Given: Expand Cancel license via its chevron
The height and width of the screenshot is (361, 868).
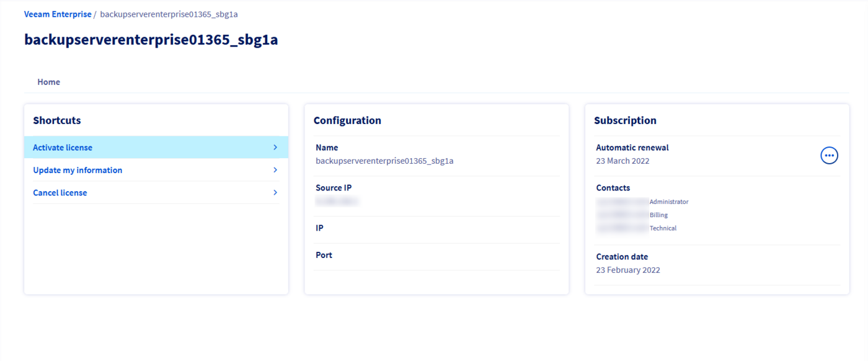Looking at the screenshot, I should pyautogui.click(x=275, y=192).
